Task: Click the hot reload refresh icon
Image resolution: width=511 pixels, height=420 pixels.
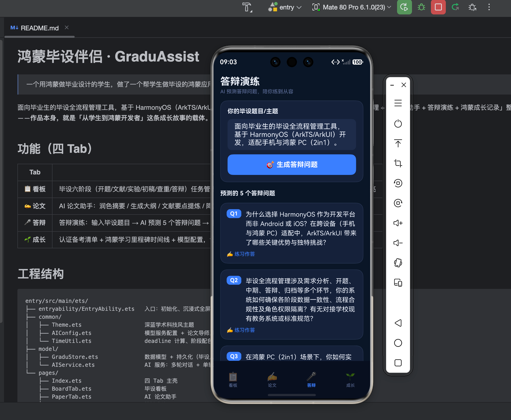Action: coord(455,7)
